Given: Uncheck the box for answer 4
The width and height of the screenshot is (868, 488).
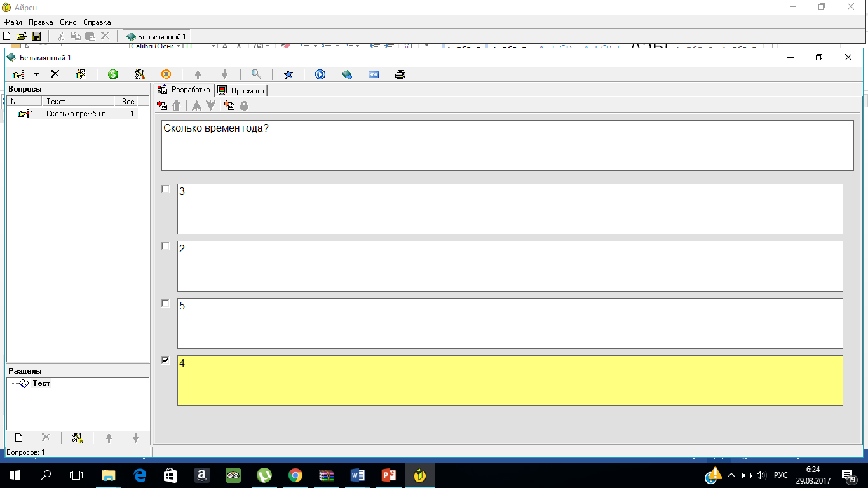Looking at the screenshot, I should 166,360.
